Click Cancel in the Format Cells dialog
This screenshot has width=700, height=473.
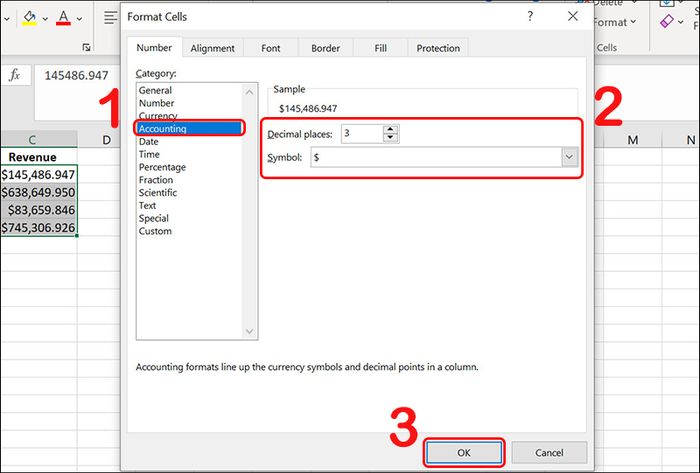coord(549,452)
